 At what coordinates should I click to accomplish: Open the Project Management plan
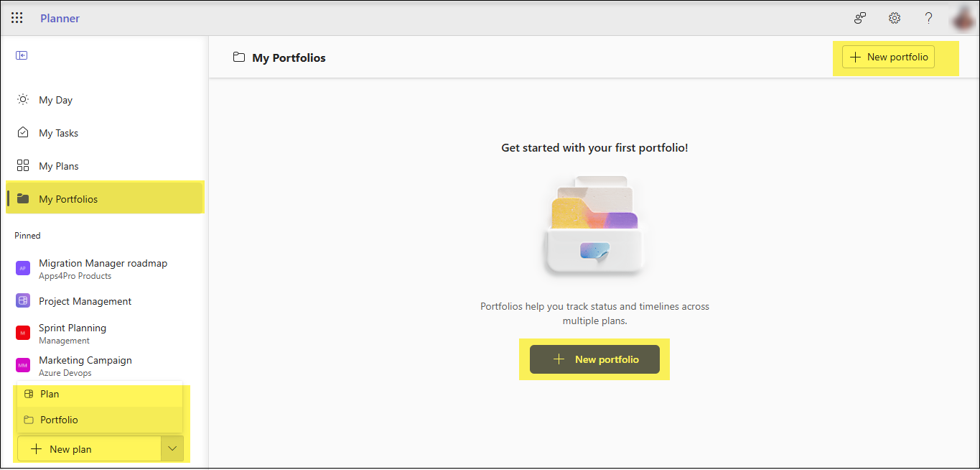tap(85, 300)
